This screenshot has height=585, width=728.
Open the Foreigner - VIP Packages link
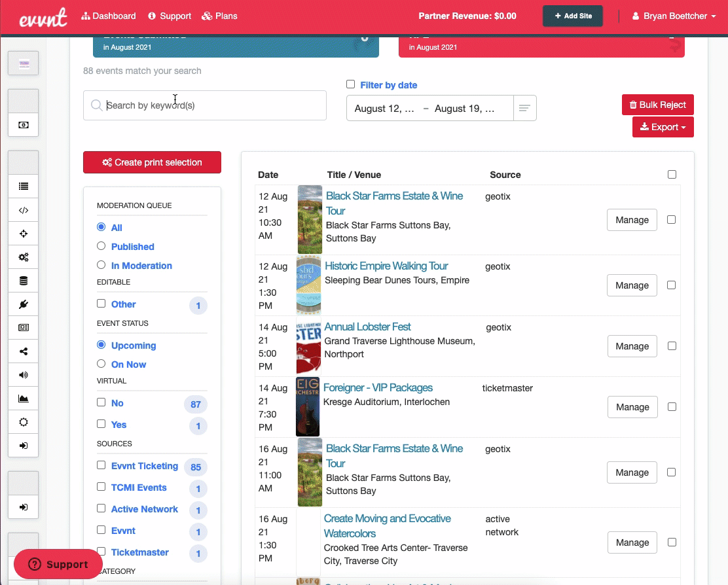coord(378,387)
